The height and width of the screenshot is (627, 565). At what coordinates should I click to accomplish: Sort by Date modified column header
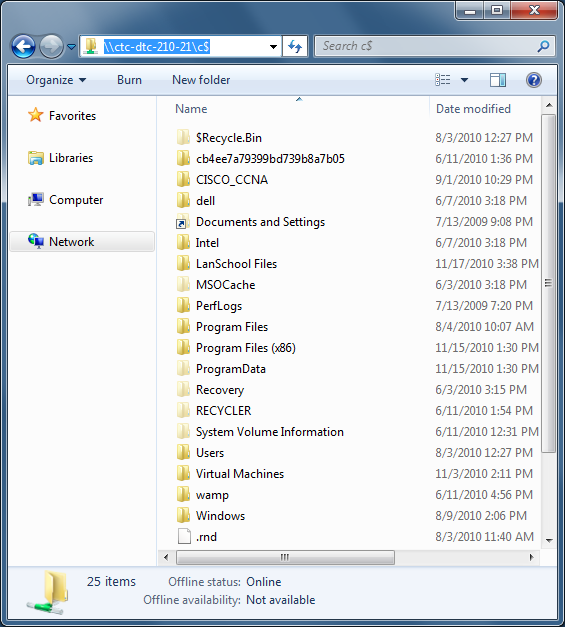click(473, 109)
